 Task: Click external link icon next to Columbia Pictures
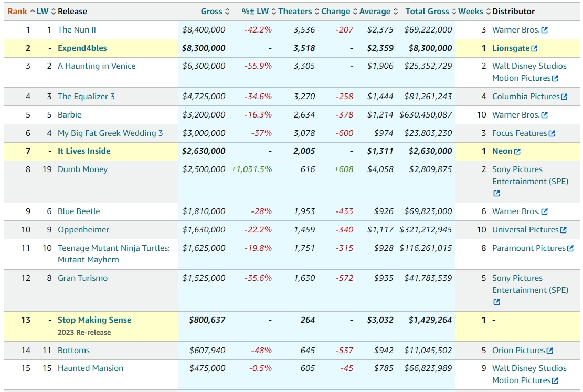point(564,97)
